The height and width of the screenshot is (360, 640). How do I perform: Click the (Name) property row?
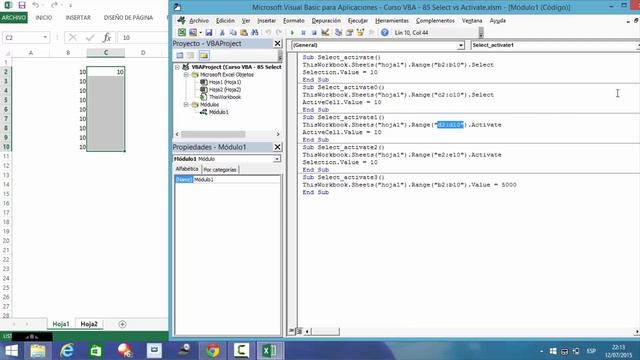tap(227, 180)
